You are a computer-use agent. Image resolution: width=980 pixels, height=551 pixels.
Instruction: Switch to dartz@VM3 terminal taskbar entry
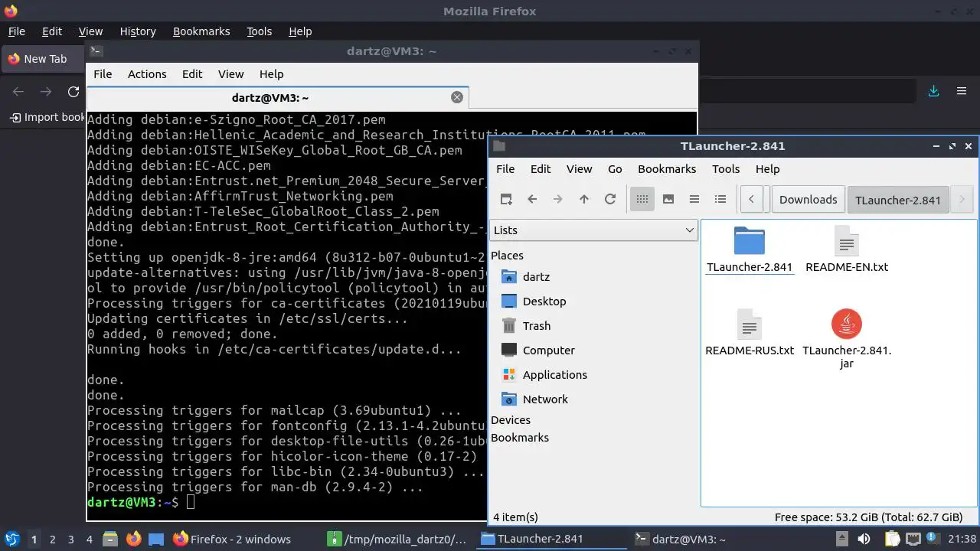pos(707,540)
